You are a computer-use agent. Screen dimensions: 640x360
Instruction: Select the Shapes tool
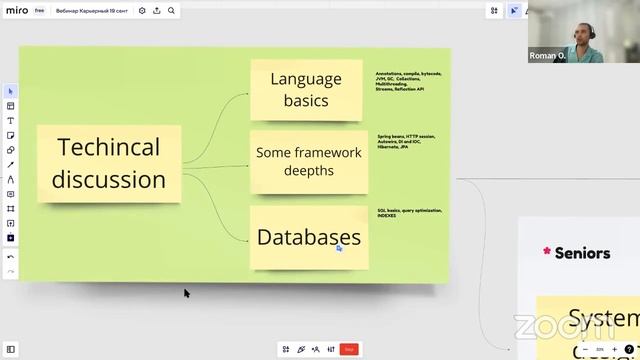(x=11, y=150)
